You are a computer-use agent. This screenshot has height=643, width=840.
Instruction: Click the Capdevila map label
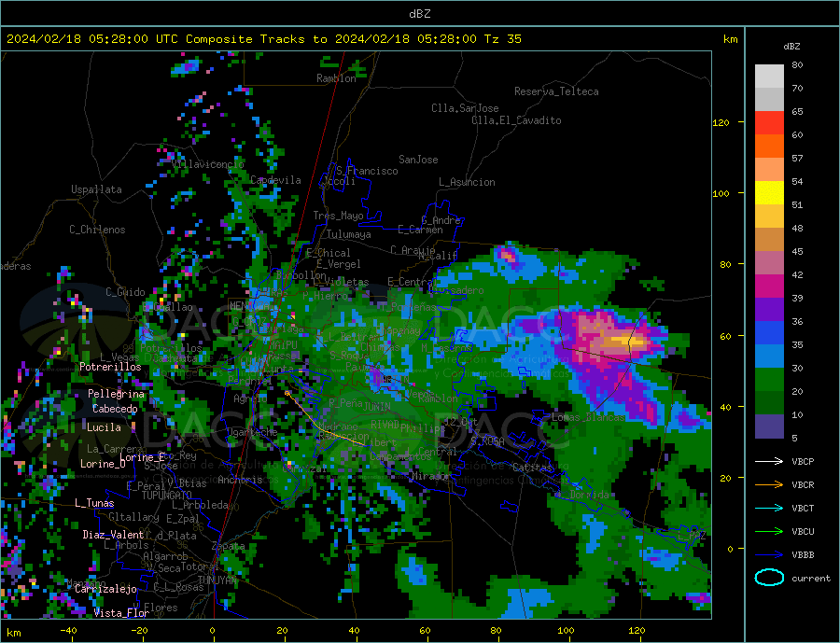coord(275,180)
